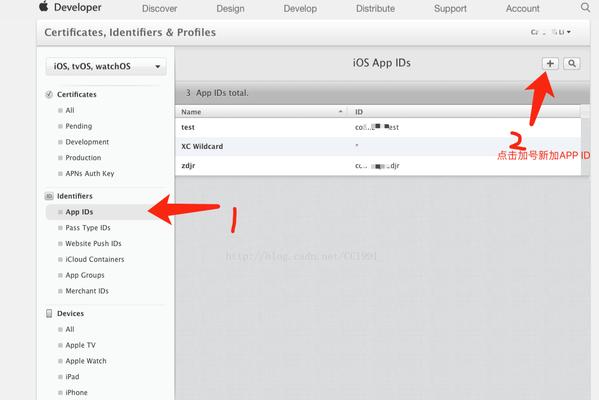Click the plus icon to add App ID
599x400 pixels.
[550, 63]
